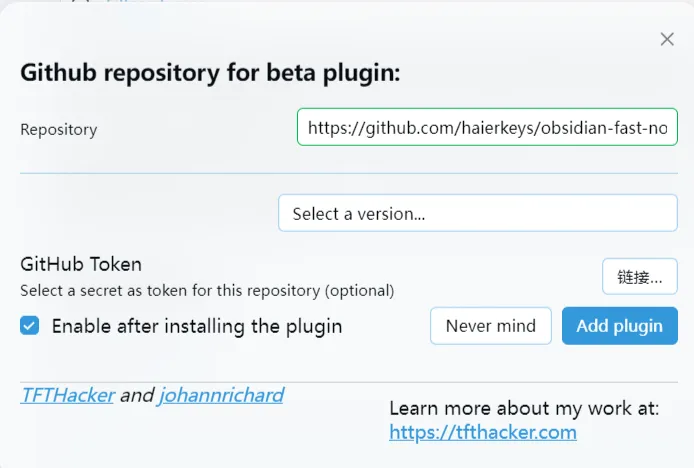This screenshot has height=468, width=694.
Task: Click the Repository field label
Action: click(59, 129)
